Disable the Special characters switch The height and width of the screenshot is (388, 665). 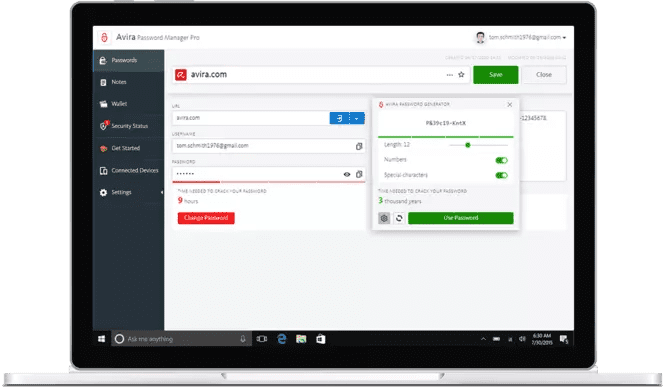click(x=501, y=176)
